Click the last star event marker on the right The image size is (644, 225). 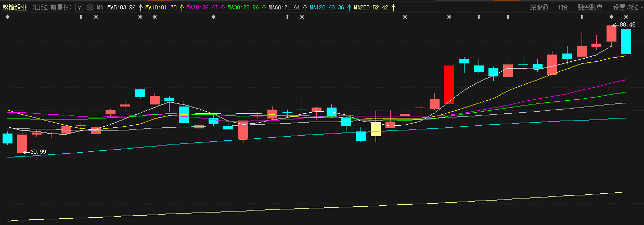tap(626, 18)
